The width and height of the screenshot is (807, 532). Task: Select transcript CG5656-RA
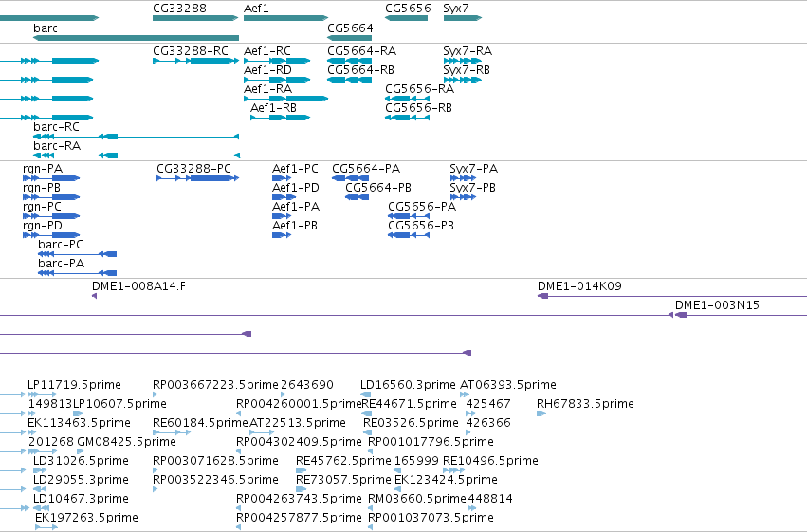pyautogui.click(x=419, y=89)
